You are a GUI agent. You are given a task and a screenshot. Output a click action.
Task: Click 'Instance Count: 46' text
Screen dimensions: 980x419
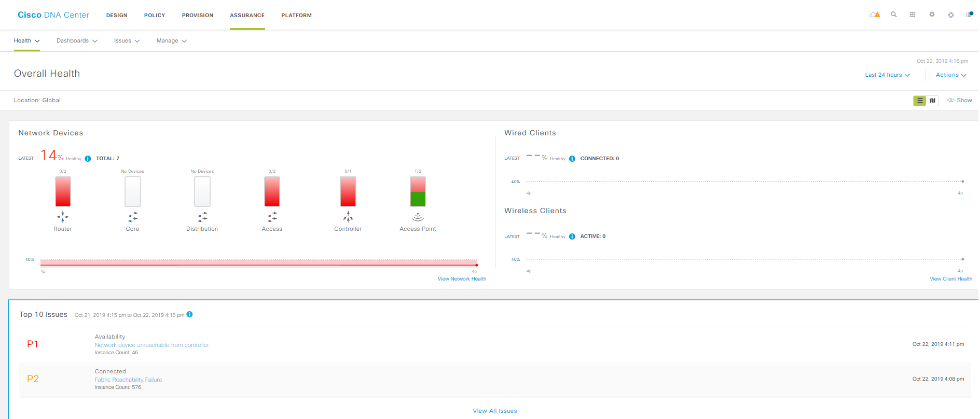pos(117,353)
